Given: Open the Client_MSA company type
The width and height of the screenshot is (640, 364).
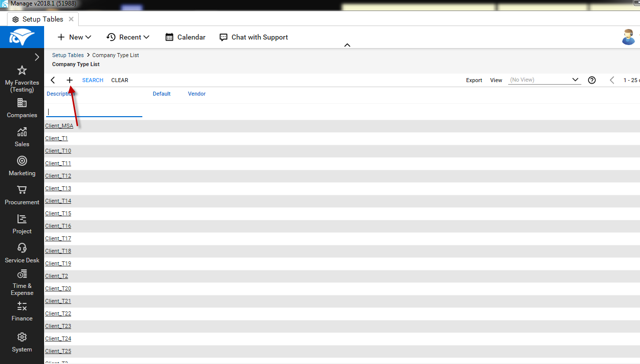Looking at the screenshot, I should click(x=59, y=126).
